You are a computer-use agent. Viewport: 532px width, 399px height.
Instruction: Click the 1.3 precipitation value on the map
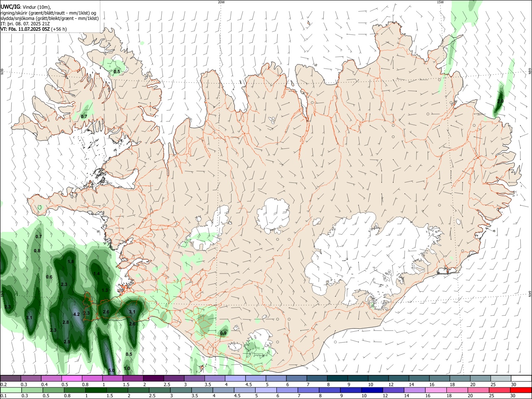click(x=105, y=290)
